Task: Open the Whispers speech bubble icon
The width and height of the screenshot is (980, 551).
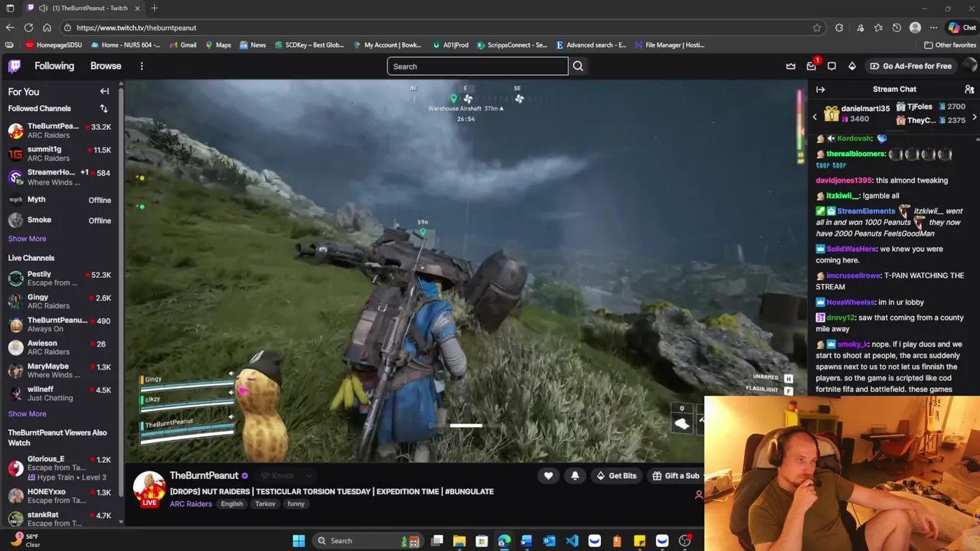Action: tap(831, 66)
